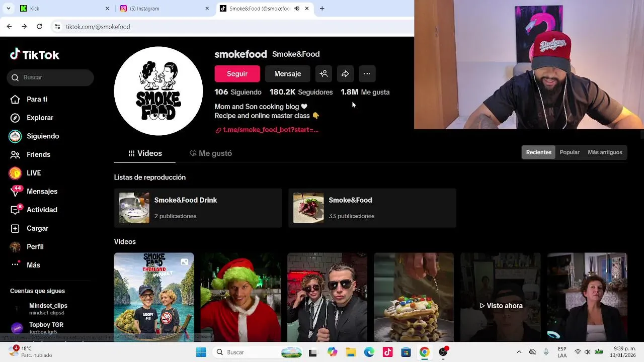The image size is (644, 362).
Task: Go forward in browser history
Action: pyautogui.click(x=24, y=26)
